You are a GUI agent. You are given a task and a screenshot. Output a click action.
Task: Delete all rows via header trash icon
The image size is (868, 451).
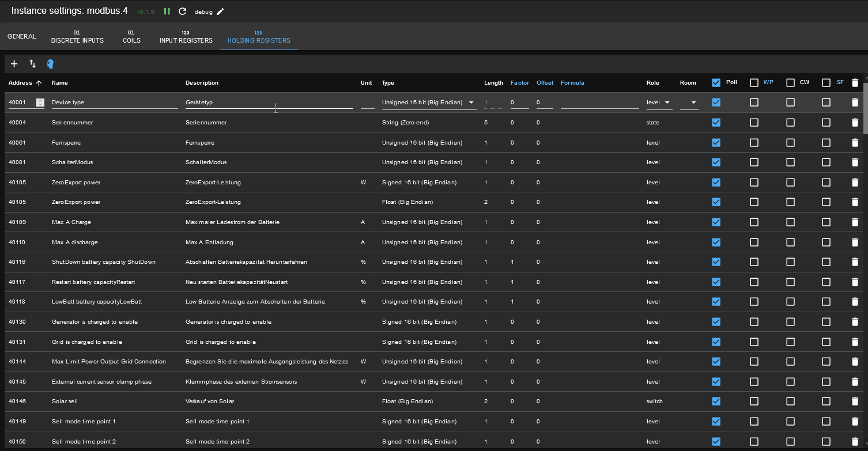pos(855,83)
